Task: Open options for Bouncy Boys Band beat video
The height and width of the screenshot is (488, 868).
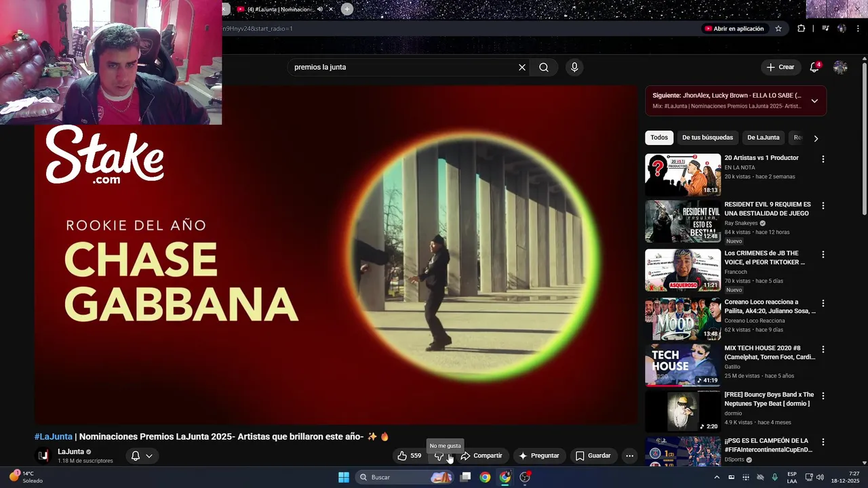Action: coord(823,396)
